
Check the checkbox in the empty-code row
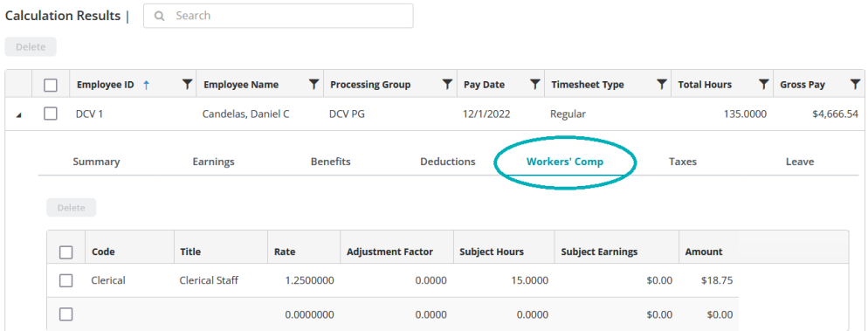tap(65, 314)
